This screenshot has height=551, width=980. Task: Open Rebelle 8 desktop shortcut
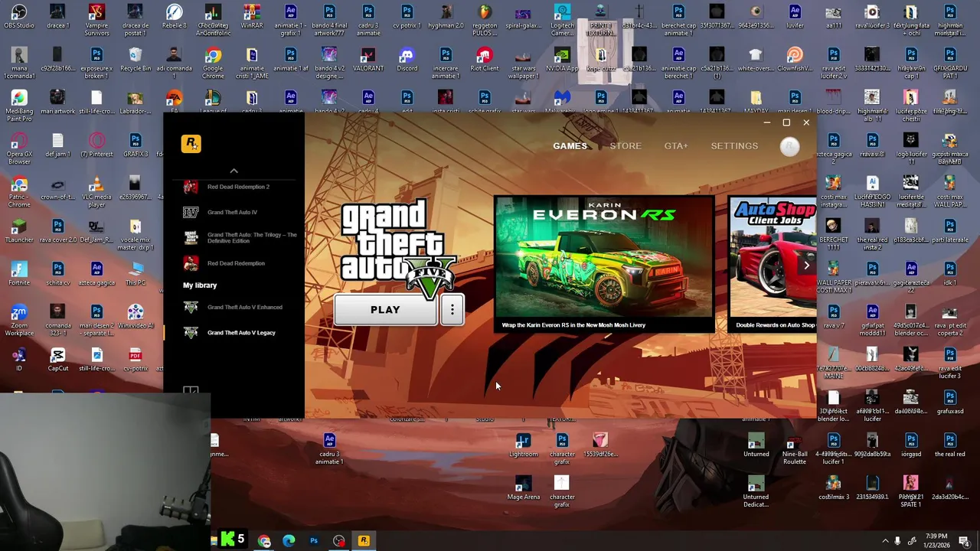pos(174,17)
